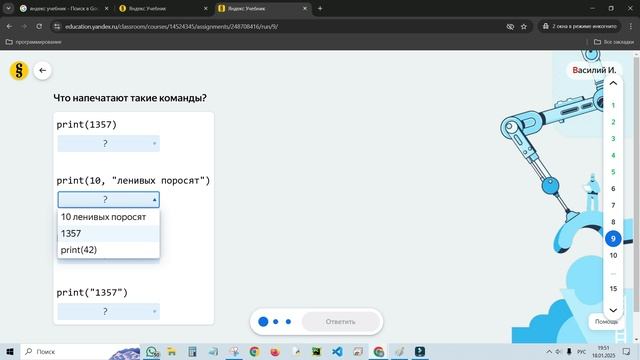Open the Windows Start menu
The width and height of the screenshot is (640, 360).
tap(10, 351)
